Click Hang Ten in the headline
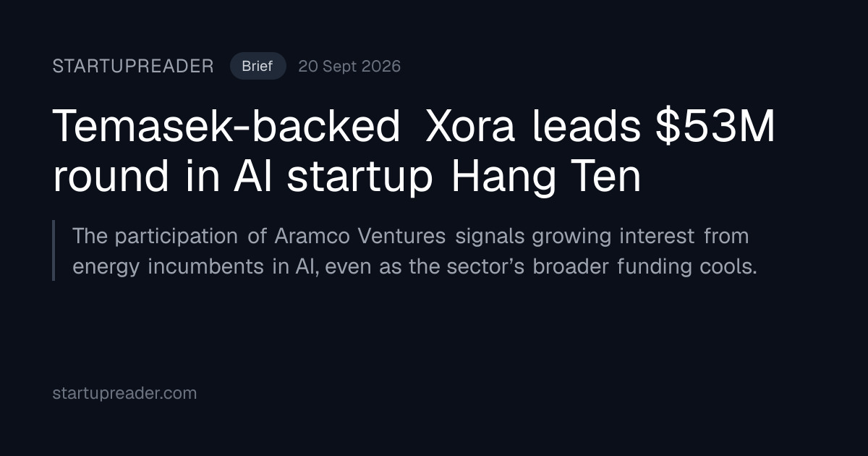The image size is (868, 456). (546, 178)
